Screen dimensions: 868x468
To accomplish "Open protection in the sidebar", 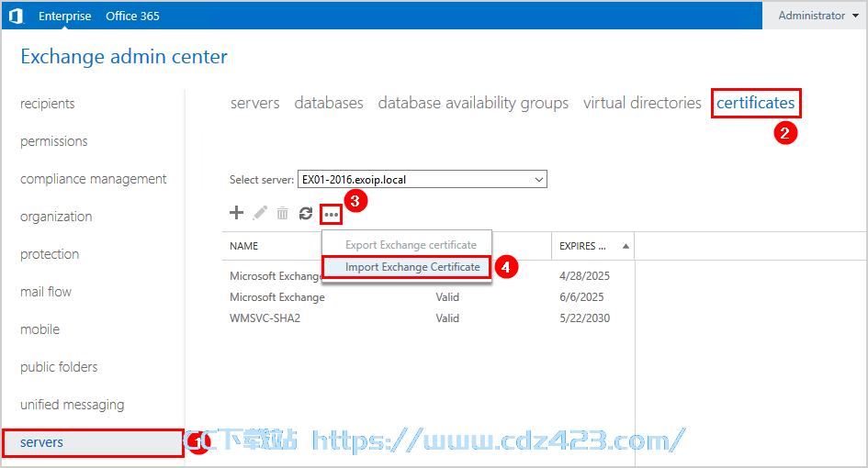I will point(50,254).
